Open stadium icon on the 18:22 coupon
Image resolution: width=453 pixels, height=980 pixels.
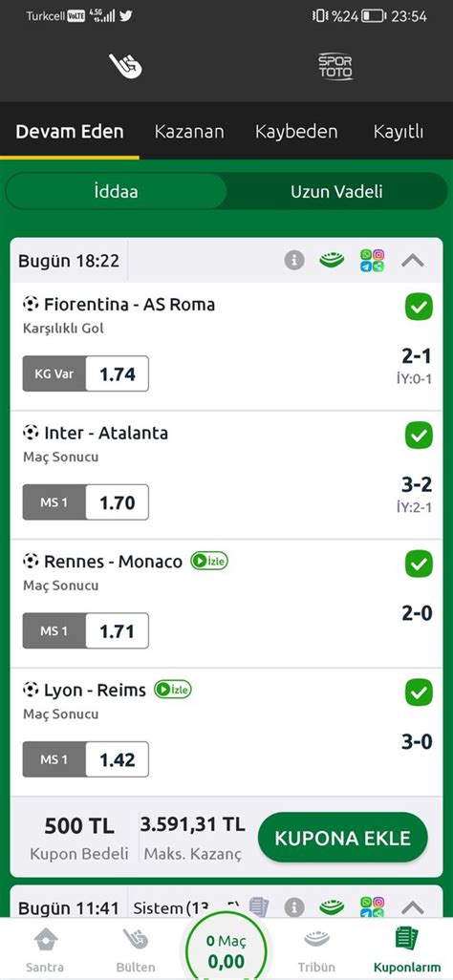coord(332,260)
